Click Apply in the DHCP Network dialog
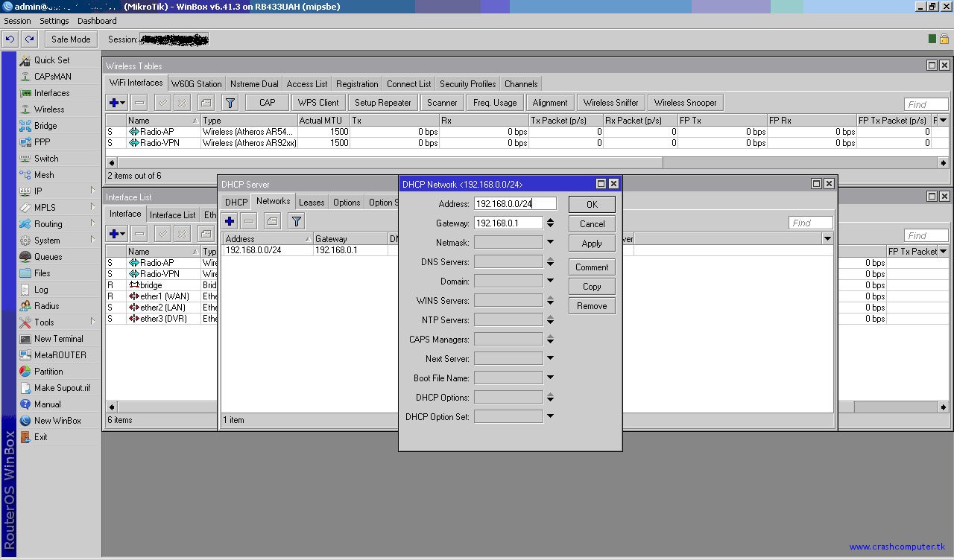 (x=592, y=244)
